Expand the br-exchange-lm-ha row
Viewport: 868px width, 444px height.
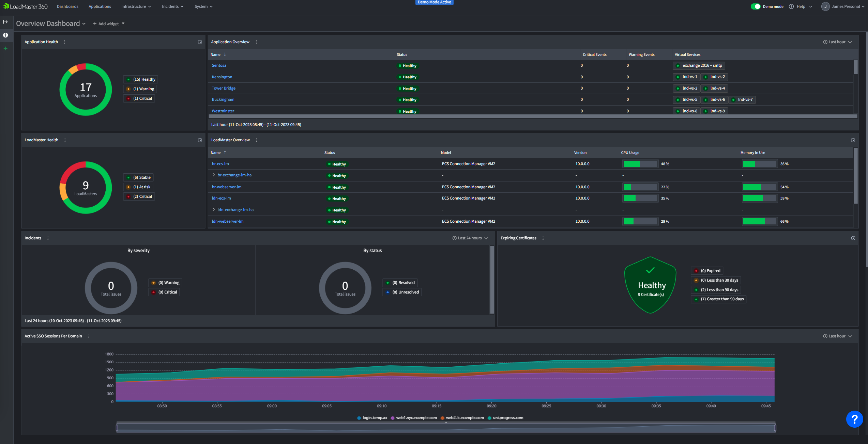tap(214, 175)
